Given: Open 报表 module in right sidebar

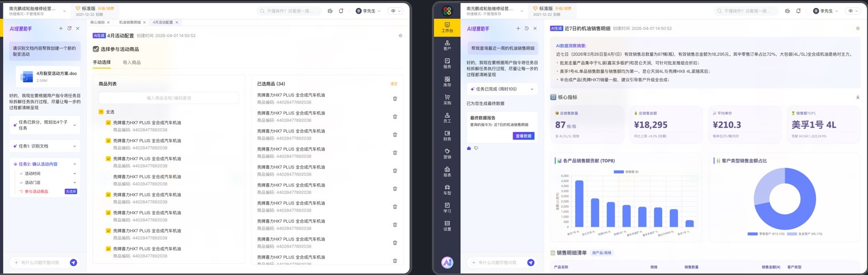Looking at the screenshot, I should coord(447,171).
